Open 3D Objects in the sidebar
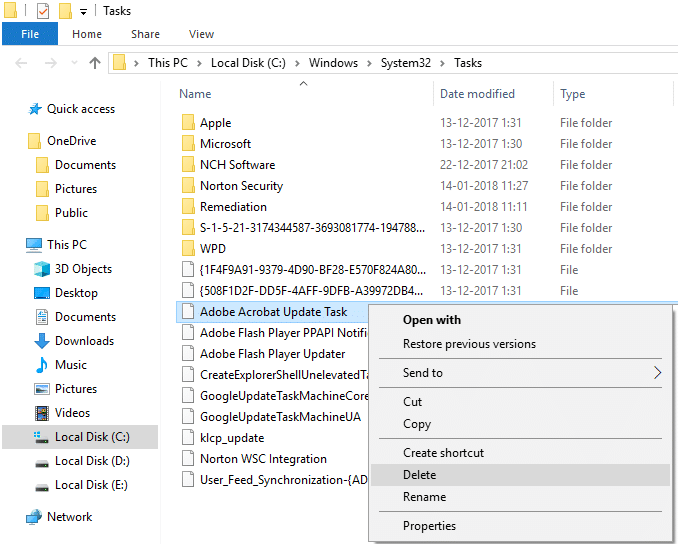 (83, 269)
